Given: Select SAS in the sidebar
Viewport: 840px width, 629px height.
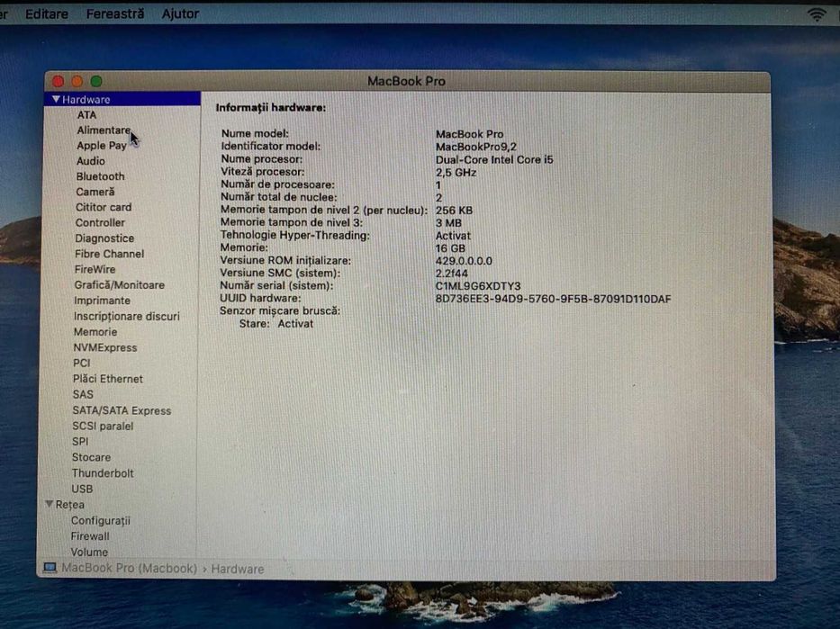Looking at the screenshot, I should (83, 394).
